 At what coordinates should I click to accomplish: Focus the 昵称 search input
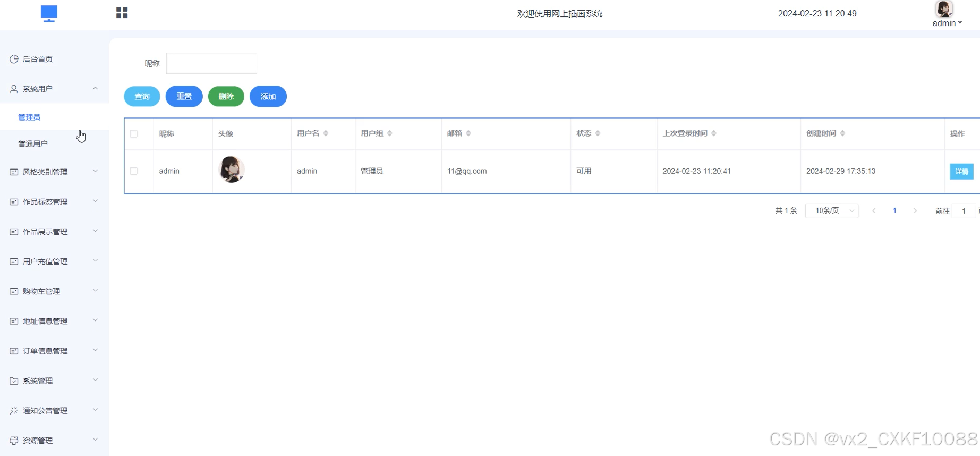(211, 63)
